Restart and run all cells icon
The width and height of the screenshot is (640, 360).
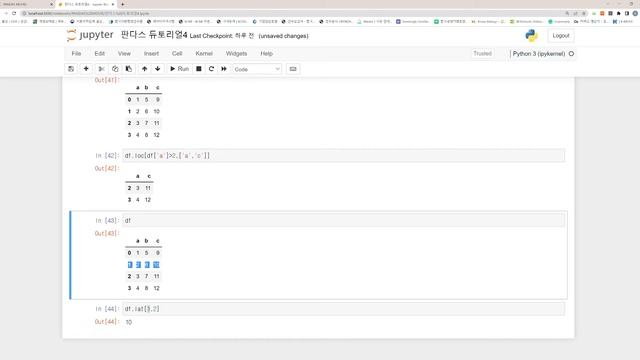(x=224, y=69)
